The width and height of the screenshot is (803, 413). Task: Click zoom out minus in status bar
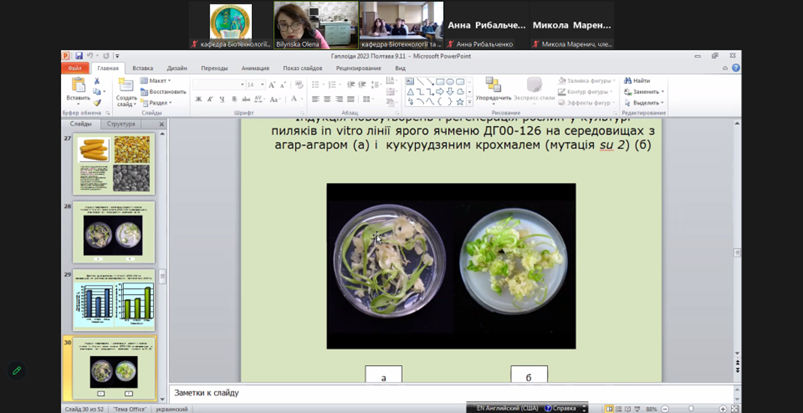click(664, 409)
